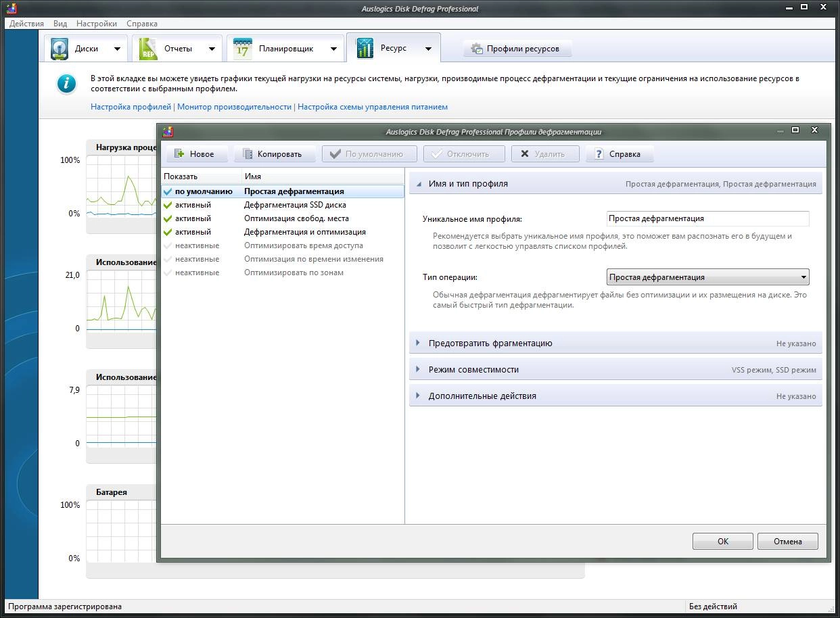The height and width of the screenshot is (618, 840).
Task: Select Оптимизировать время доступа row name
Action: 304,245
